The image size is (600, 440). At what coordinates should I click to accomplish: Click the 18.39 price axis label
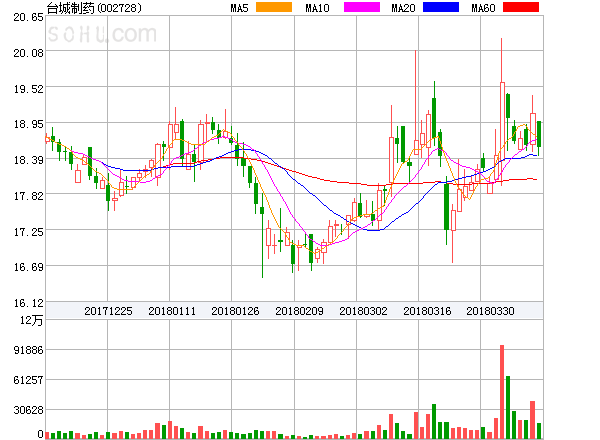pyautogui.click(x=28, y=160)
